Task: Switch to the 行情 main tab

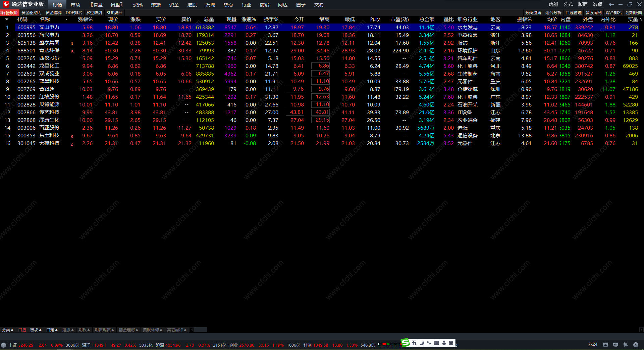Action: (57, 5)
